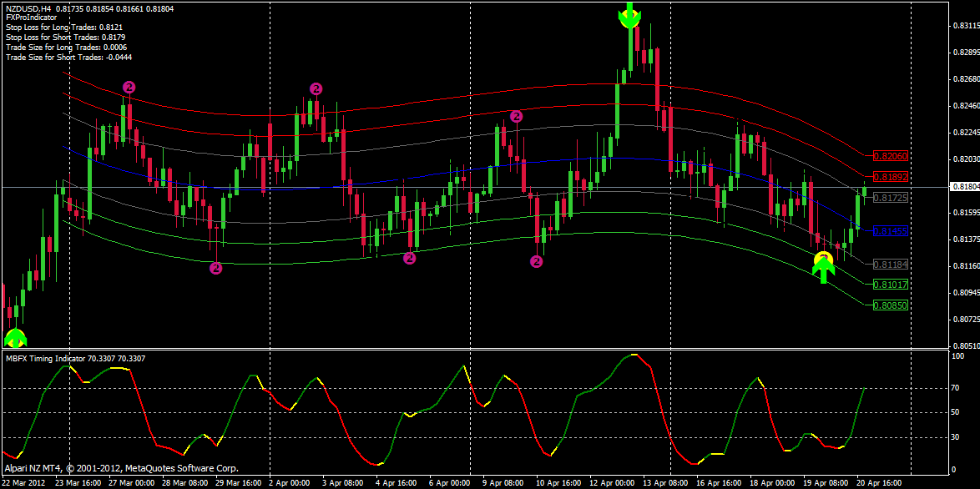Select the red 0.81892 band price label

[x=890, y=177]
